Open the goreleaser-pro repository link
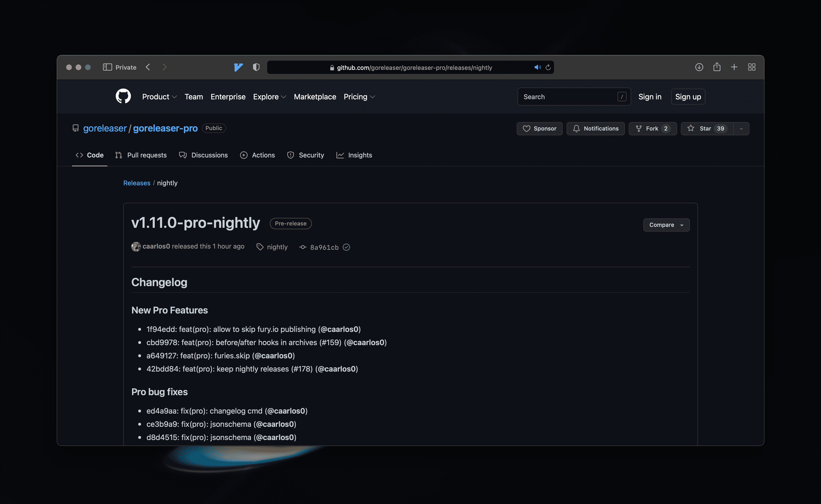The width and height of the screenshot is (821, 504). tap(165, 128)
